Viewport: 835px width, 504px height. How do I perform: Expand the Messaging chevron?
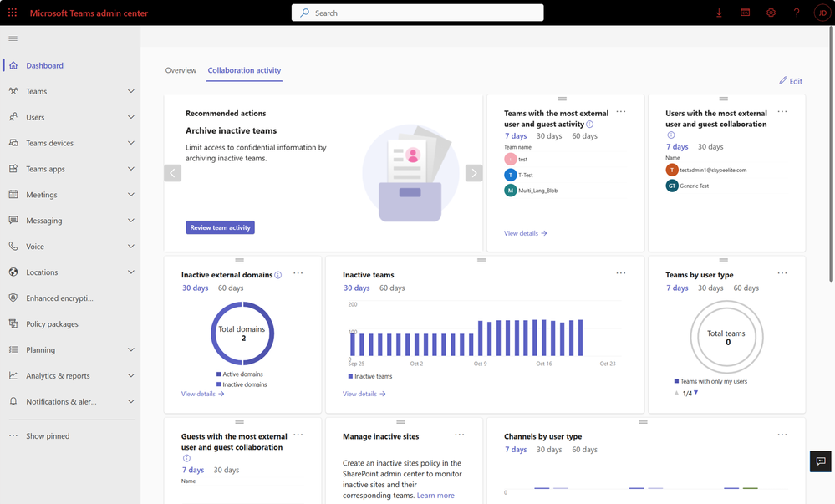coord(131,220)
